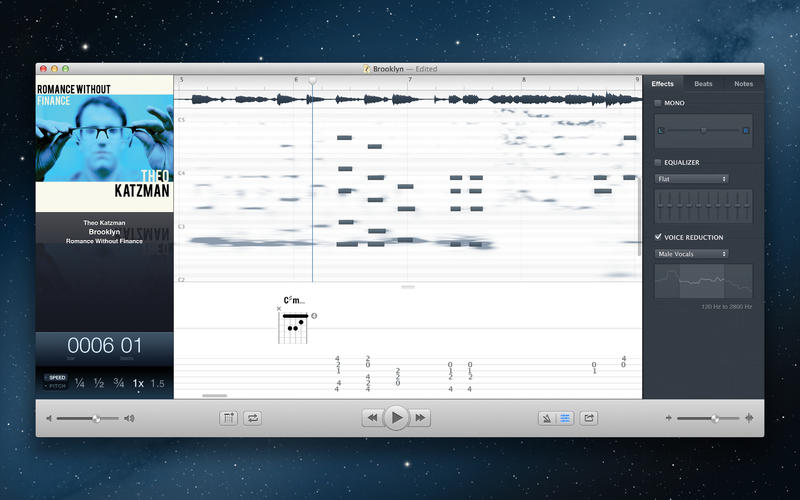The image size is (800, 500).
Task: Click the left channel L icon
Action: [661, 131]
